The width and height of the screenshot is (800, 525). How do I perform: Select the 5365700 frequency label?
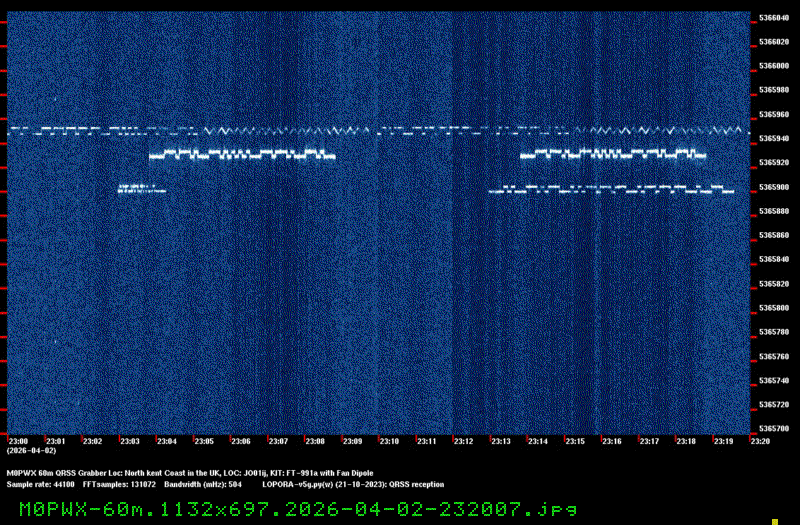click(774, 429)
